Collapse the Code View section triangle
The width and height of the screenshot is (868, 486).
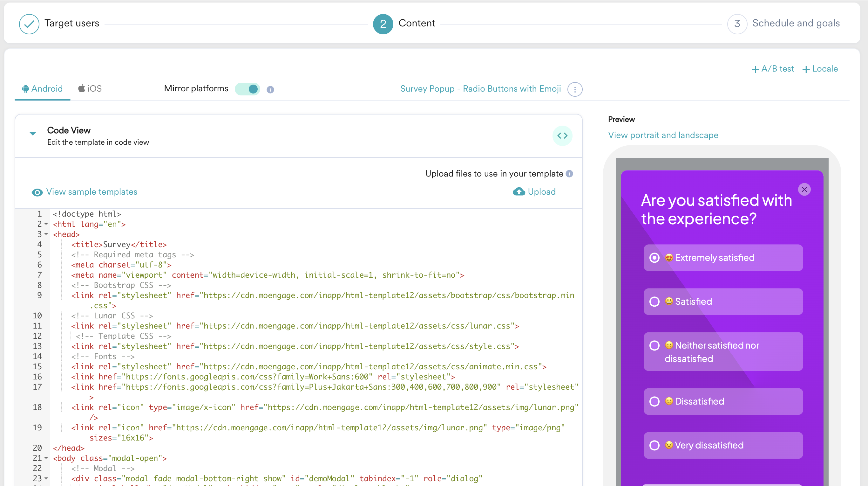click(x=33, y=134)
